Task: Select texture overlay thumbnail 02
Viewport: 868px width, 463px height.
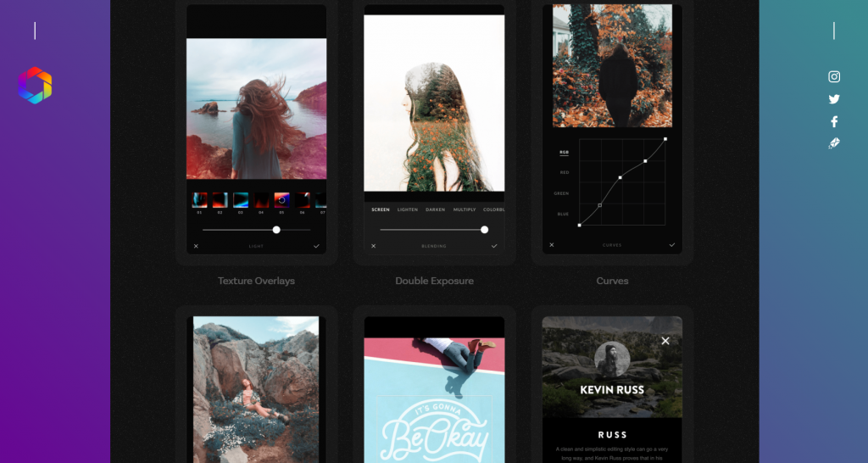Action: [220, 200]
